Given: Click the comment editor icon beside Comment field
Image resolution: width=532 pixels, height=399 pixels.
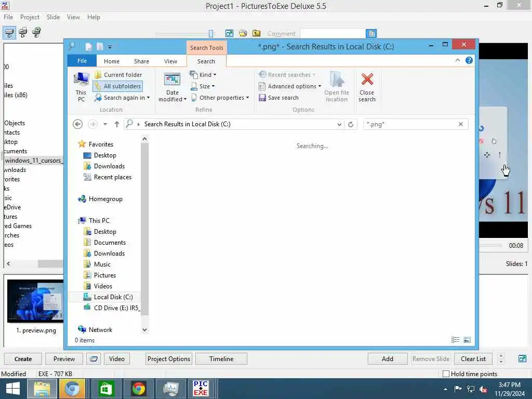Looking at the screenshot, I should [371, 33].
